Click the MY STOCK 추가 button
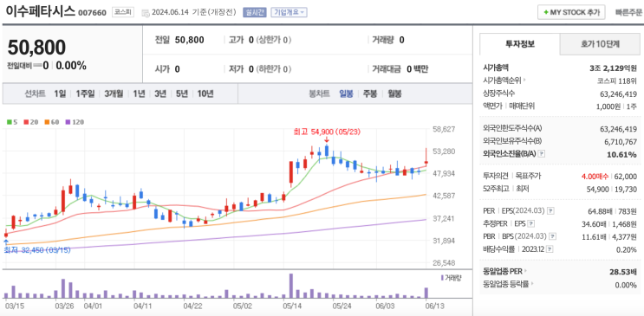644x316 pixels. coord(571,12)
